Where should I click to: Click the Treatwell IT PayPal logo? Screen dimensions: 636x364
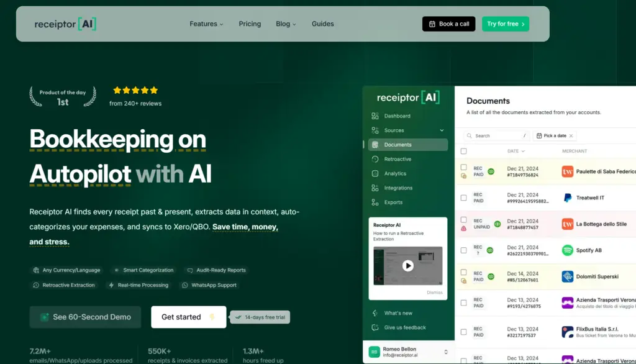point(567,198)
